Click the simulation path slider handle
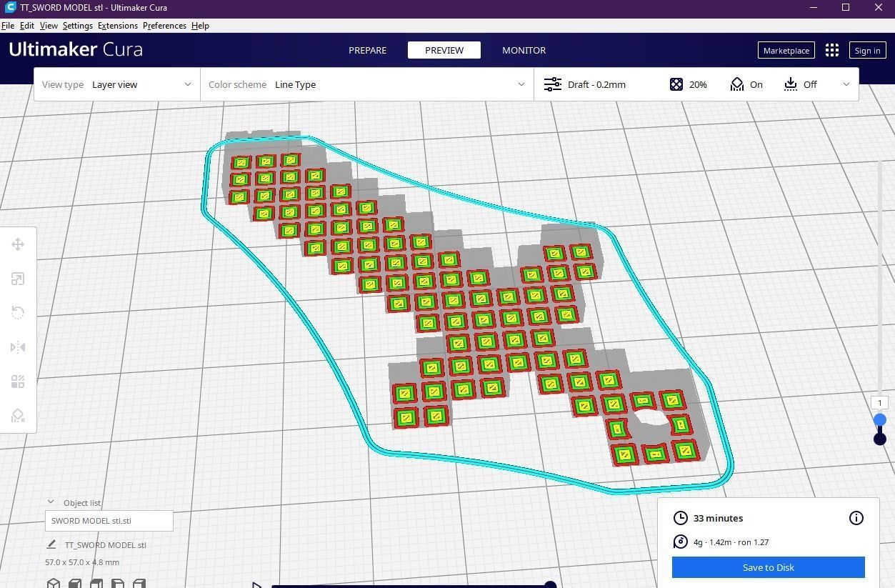 pyautogui.click(x=550, y=585)
